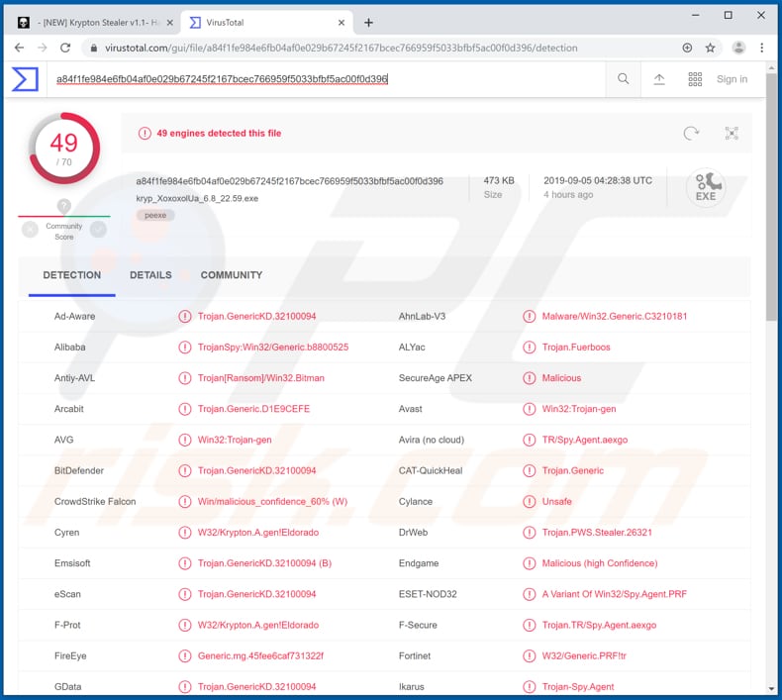
Task: Click Cylance result Unsafe
Action: [556, 501]
